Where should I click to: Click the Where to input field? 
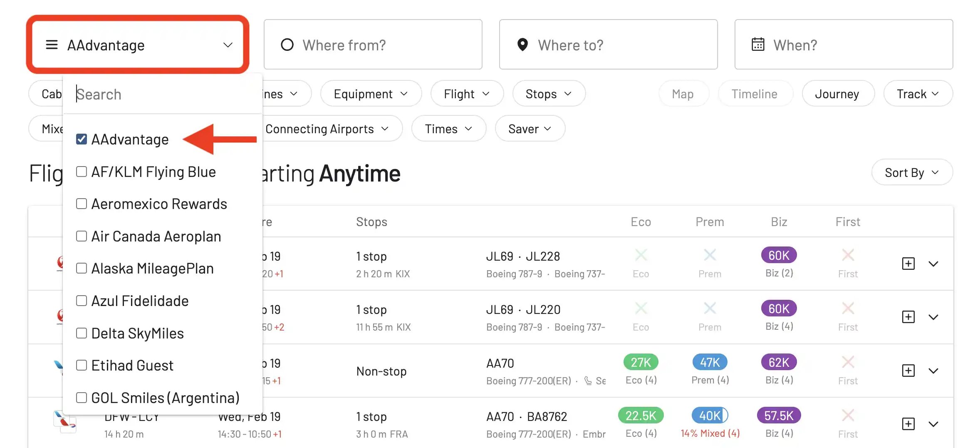[609, 45]
